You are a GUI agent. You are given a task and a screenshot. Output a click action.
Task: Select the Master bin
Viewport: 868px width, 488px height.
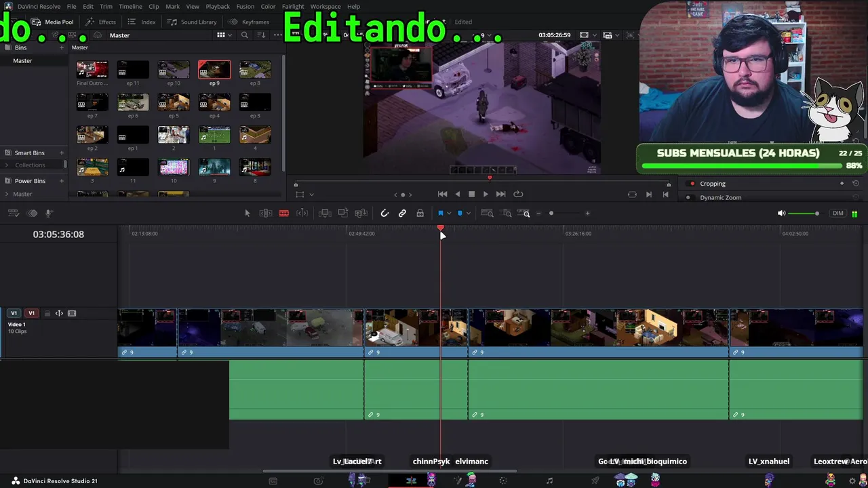pyautogui.click(x=22, y=61)
